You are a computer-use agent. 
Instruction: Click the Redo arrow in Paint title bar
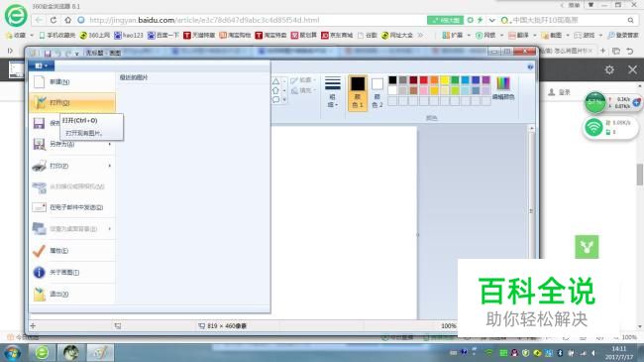coord(68,54)
